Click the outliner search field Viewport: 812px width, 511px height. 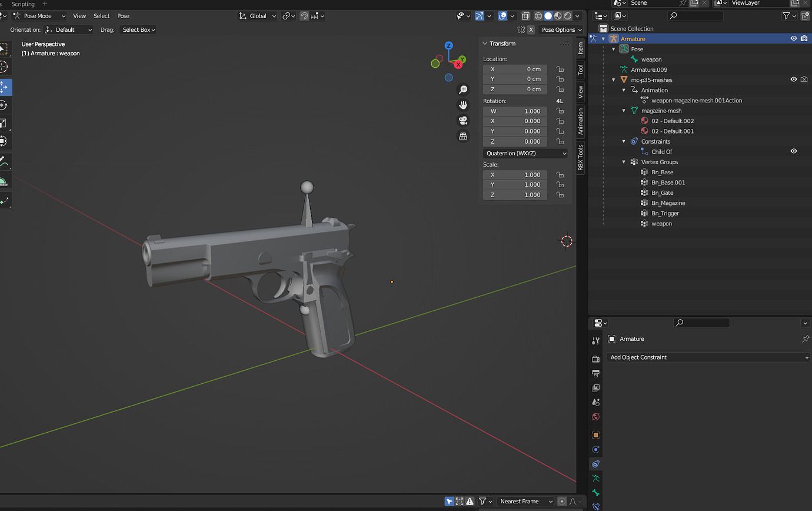[x=695, y=16]
